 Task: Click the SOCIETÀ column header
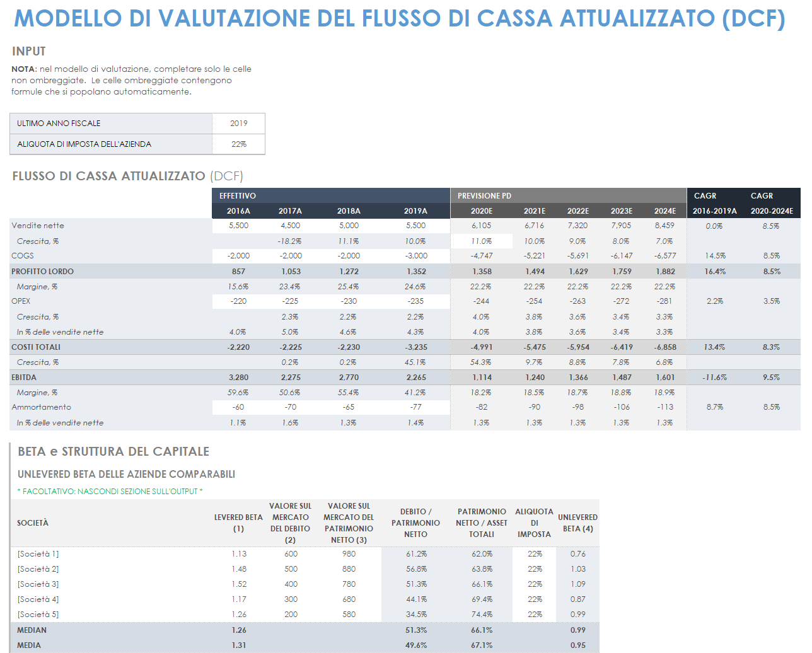pos(33,523)
